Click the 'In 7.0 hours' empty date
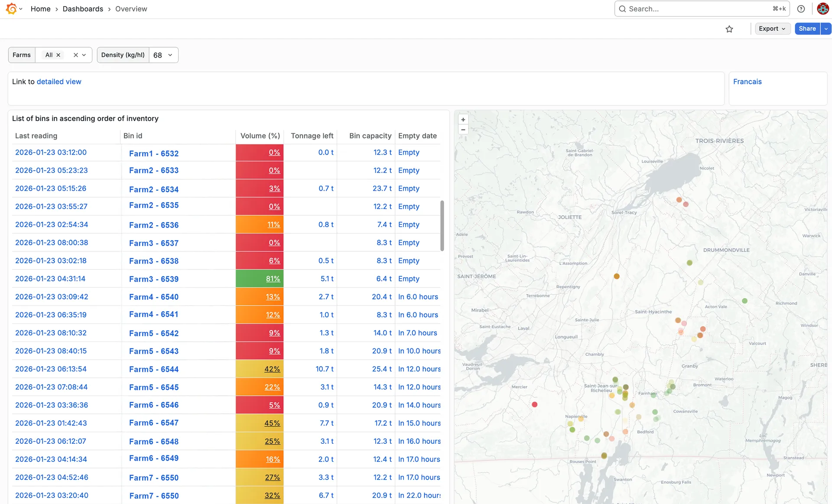 (418, 333)
